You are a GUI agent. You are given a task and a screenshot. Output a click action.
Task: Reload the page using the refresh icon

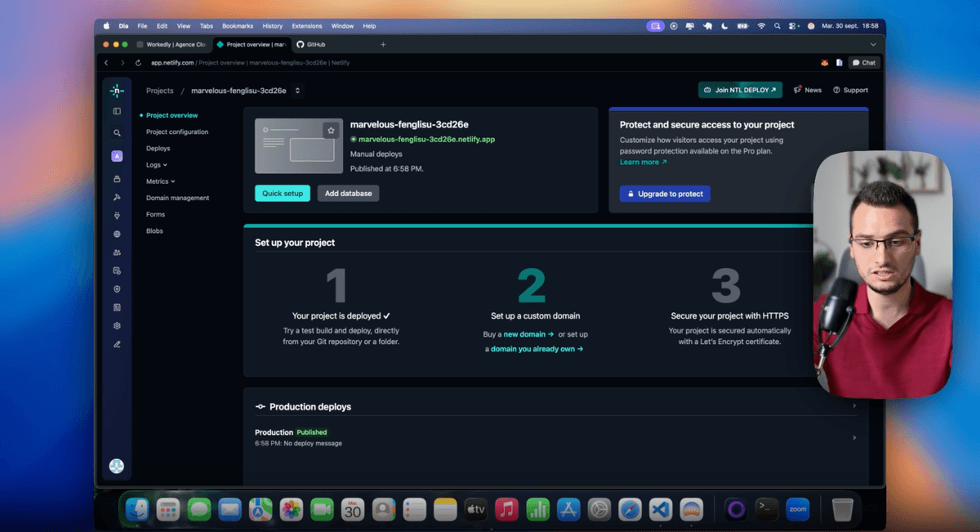(138, 63)
